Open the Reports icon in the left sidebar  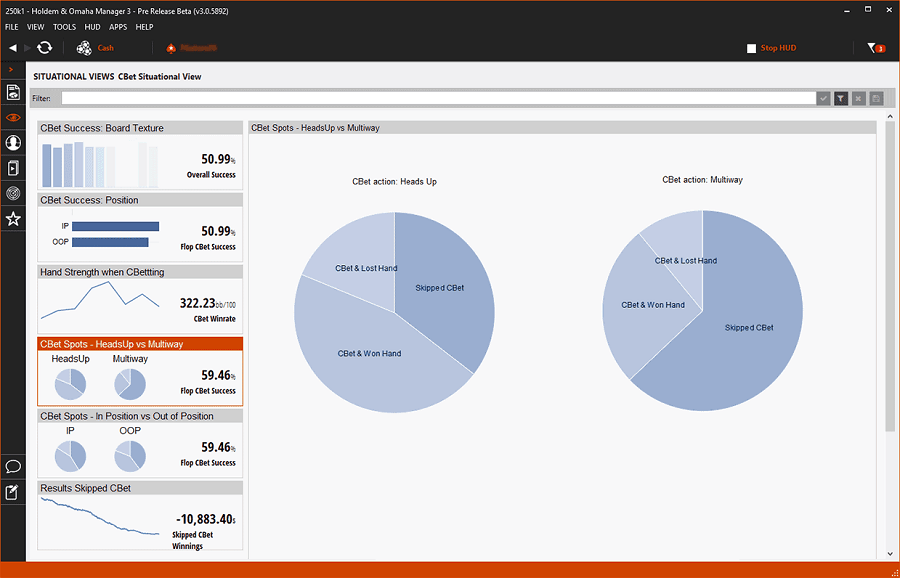[x=13, y=93]
